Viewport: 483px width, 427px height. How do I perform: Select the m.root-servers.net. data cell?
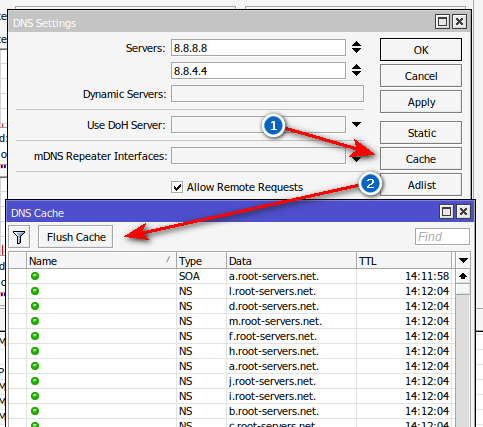tap(291, 321)
